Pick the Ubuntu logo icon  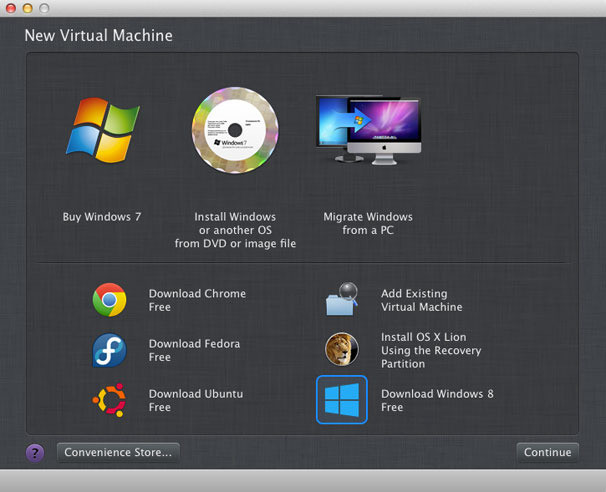tap(109, 400)
